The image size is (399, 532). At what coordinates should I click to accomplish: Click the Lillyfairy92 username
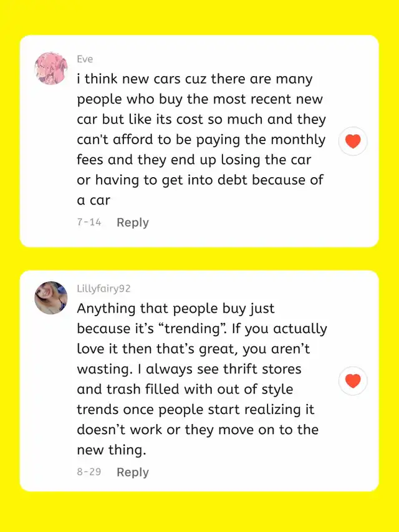pyautogui.click(x=103, y=289)
